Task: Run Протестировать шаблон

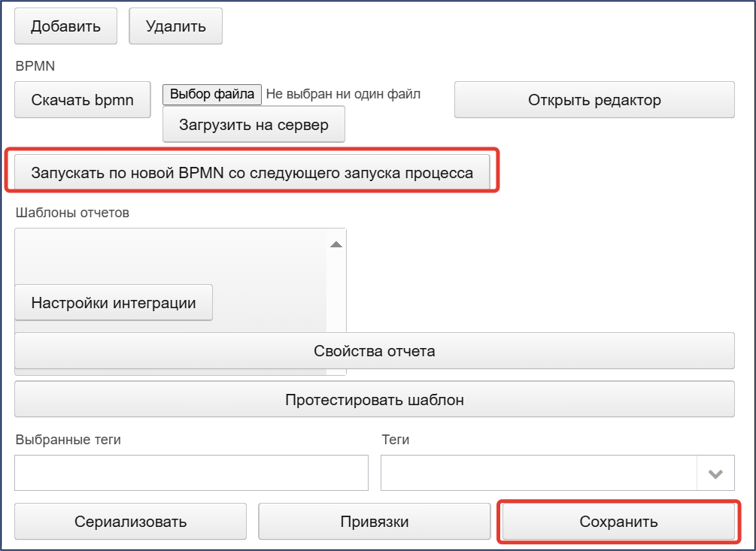Action: coord(375,399)
